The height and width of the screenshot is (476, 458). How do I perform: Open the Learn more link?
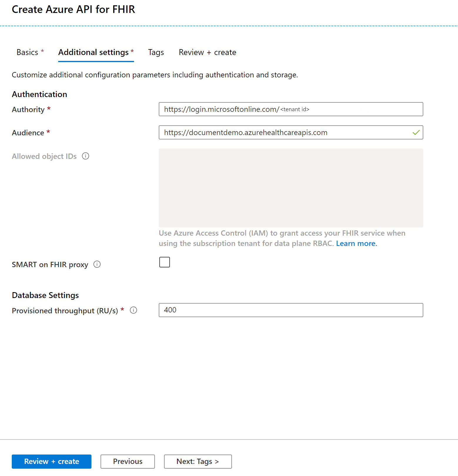tap(356, 243)
